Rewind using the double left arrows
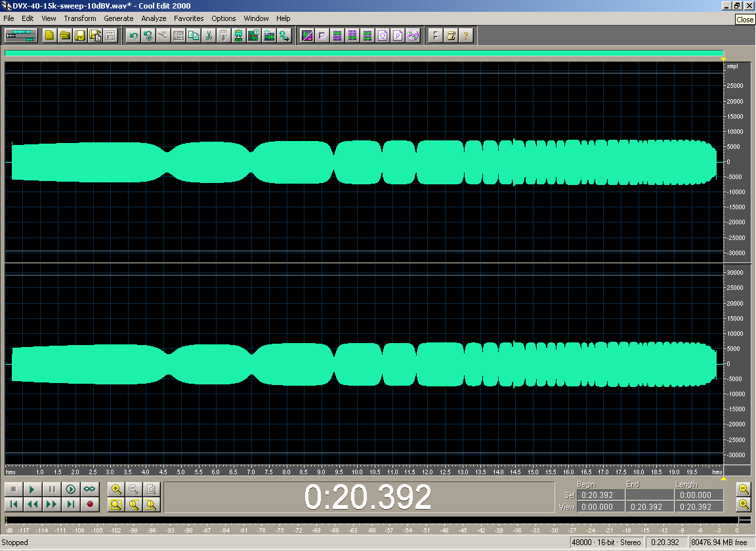 point(32,504)
